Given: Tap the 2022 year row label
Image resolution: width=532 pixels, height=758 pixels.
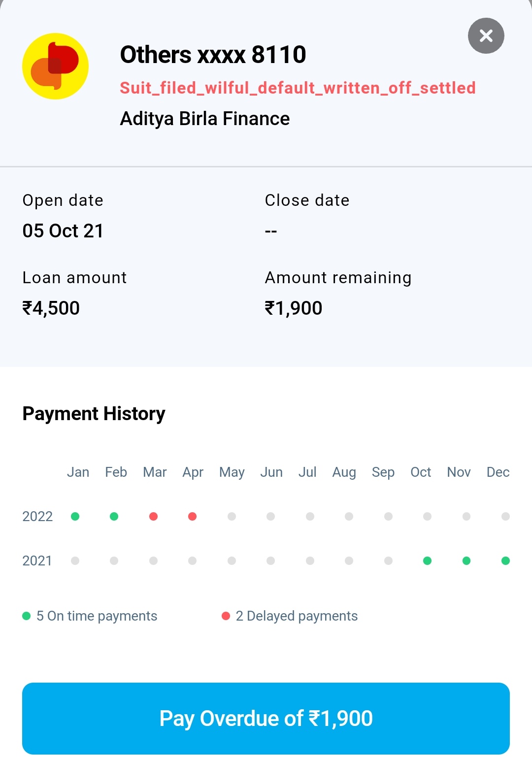Looking at the screenshot, I should [x=37, y=516].
